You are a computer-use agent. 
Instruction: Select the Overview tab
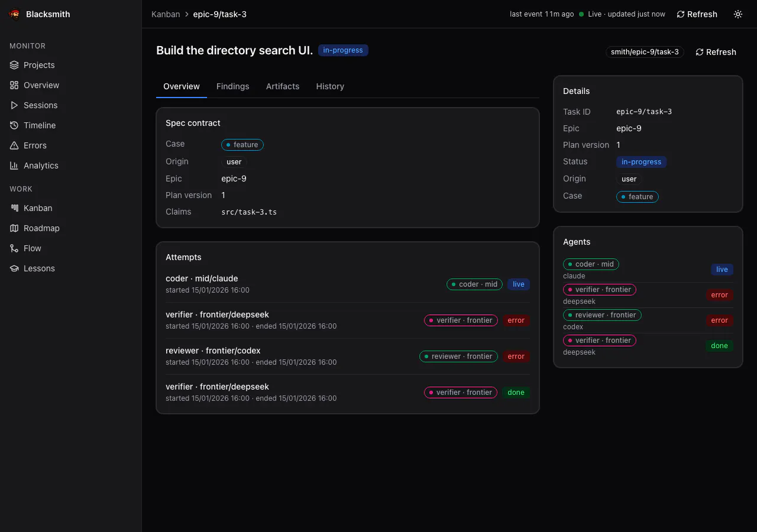click(x=182, y=86)
